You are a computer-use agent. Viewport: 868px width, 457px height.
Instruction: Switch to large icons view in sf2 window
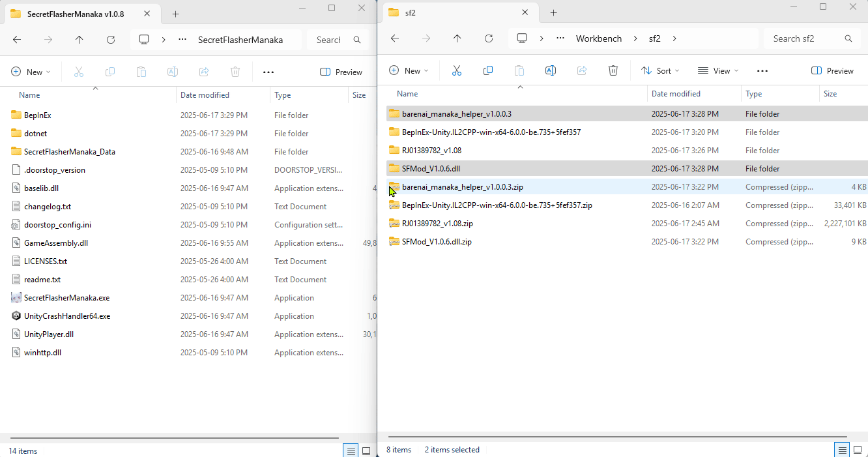tap(857, 450)
